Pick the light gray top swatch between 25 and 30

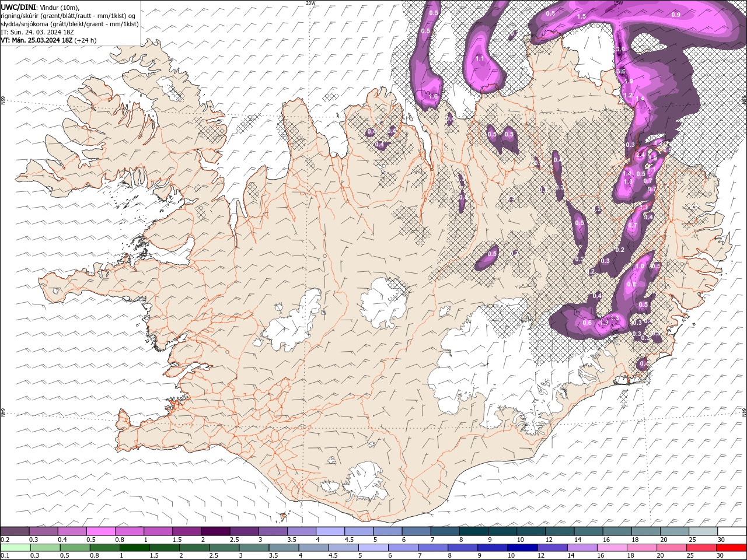pyautogui.click(x=703, y=531)
